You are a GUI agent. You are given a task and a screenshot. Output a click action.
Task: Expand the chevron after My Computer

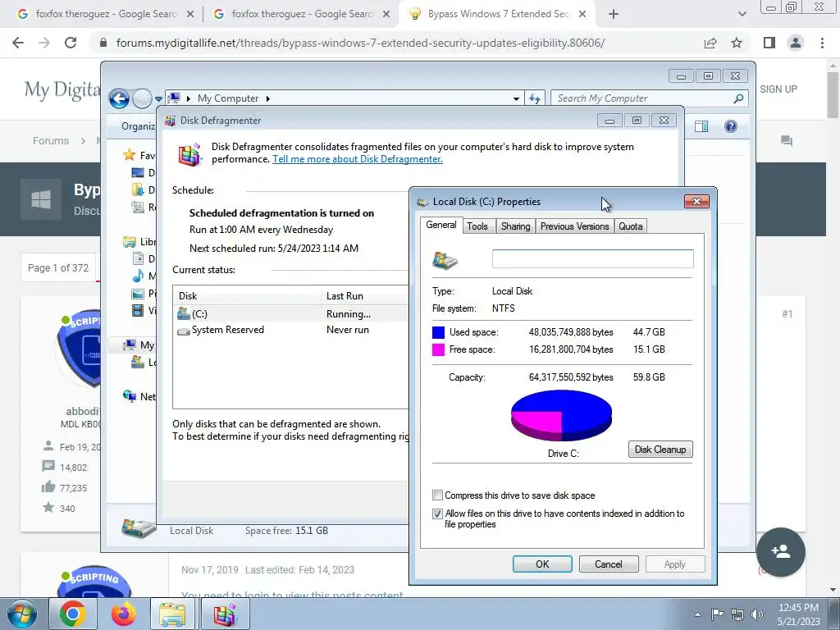pos(268,98)
